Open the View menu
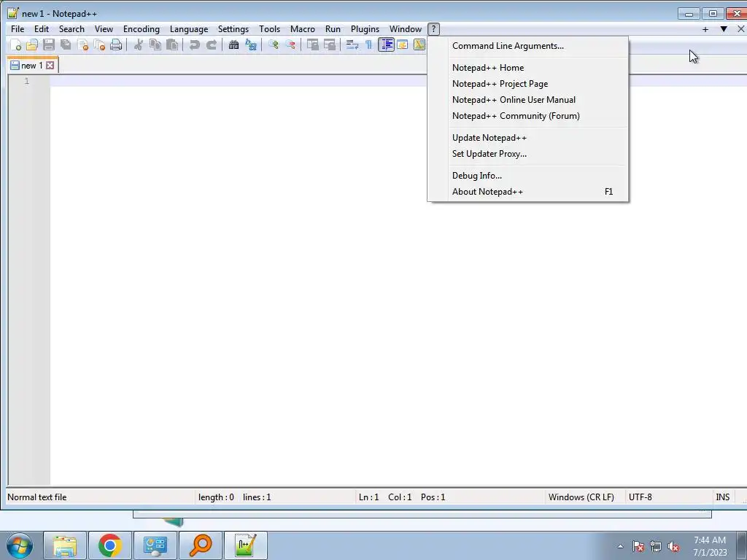Screen dimensions: 747x560 pyautogui.click(x=104, y=29)
